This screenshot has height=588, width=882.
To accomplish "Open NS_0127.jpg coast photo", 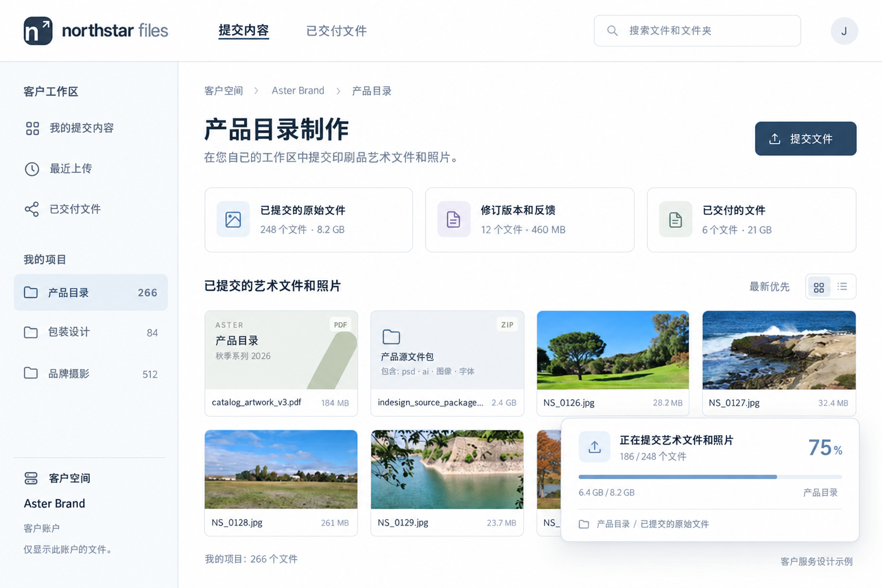I will (779, 350).
